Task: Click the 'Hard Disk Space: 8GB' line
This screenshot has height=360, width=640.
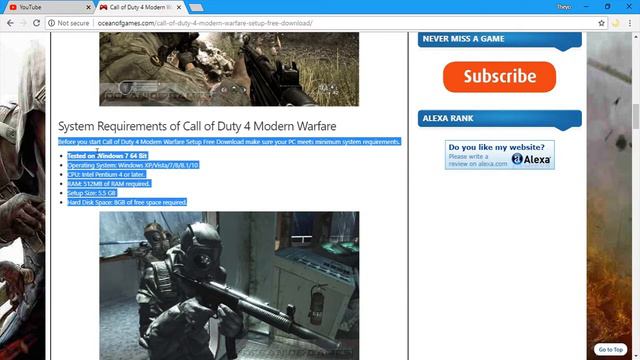Action: [127, 202]
